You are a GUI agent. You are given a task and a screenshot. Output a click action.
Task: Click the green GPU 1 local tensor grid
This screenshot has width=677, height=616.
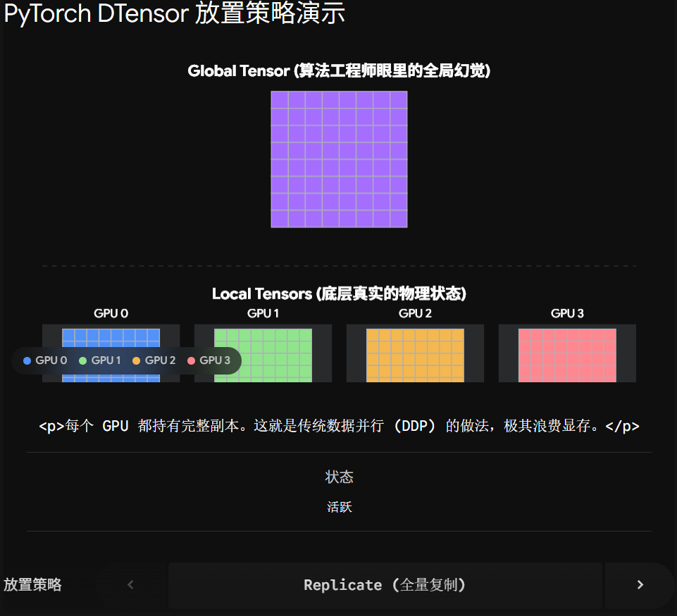[263, 355]
